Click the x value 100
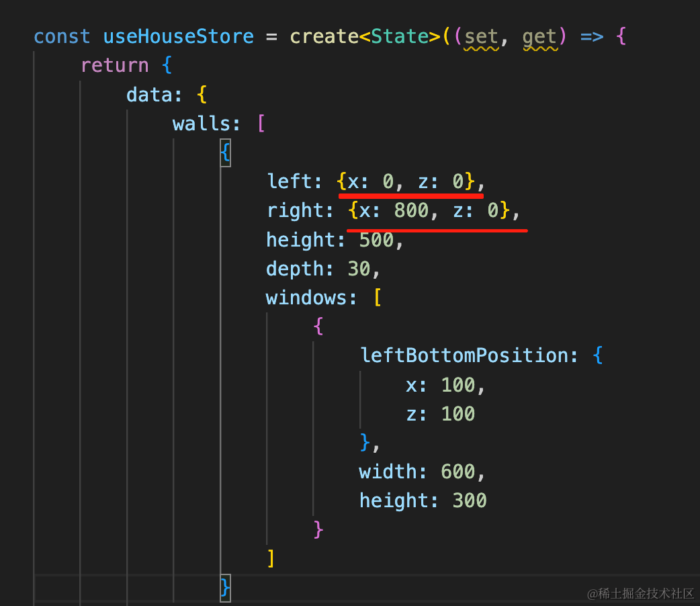The image size is (700, 606). 458,385
